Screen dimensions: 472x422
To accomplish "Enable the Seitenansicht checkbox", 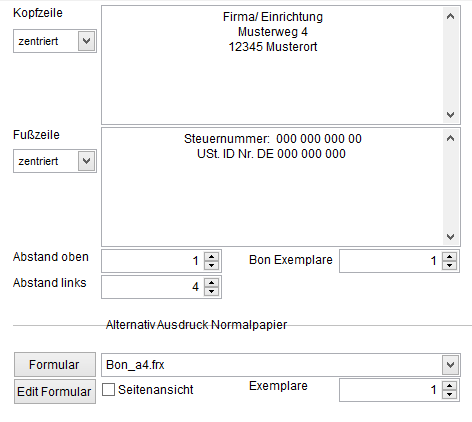I will pyautogui.click(x=108, y=389).
